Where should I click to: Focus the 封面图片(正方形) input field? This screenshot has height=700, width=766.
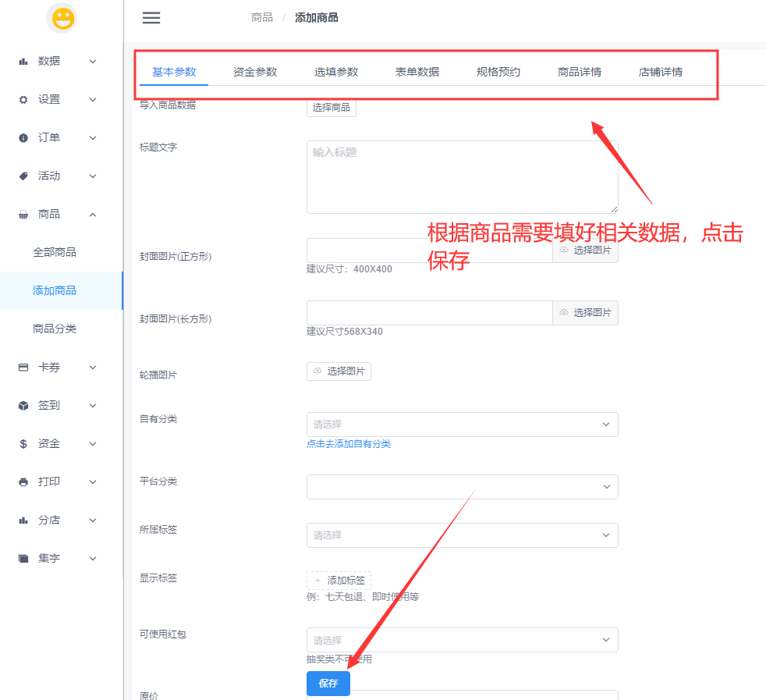(x=429, y=251)
